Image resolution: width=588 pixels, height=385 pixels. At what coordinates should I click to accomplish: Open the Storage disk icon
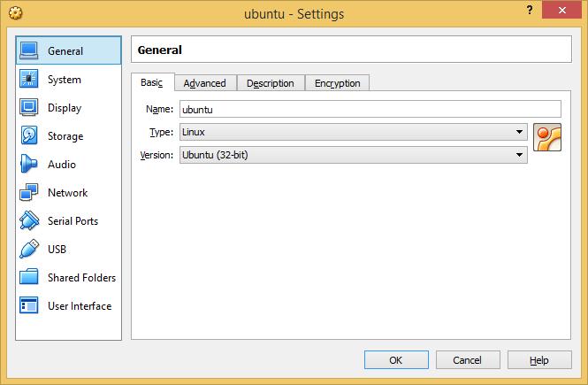(x=29, y=135)
